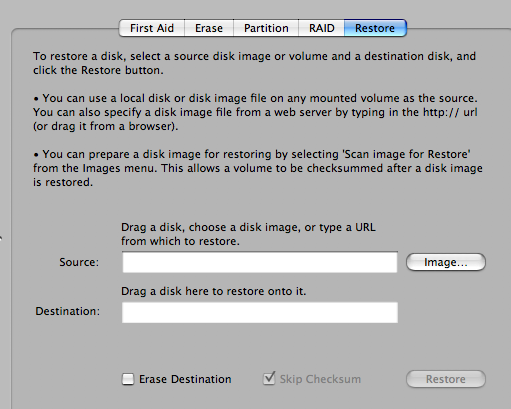511x409 pixels.
Task: Click the Destination: field label
Action: click(68, 311)
